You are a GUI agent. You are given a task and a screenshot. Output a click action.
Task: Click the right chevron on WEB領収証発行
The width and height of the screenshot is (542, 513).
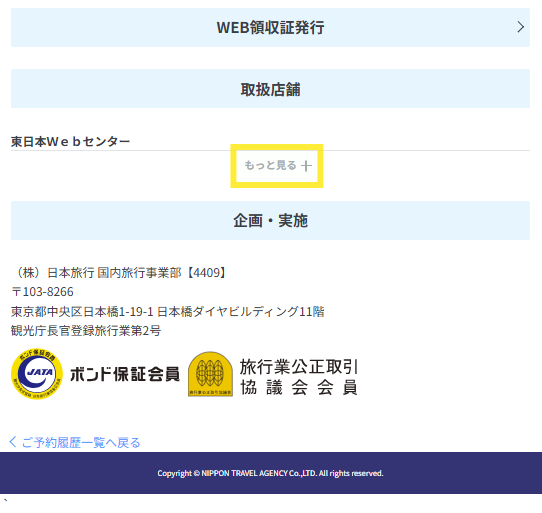click(521, 27)
